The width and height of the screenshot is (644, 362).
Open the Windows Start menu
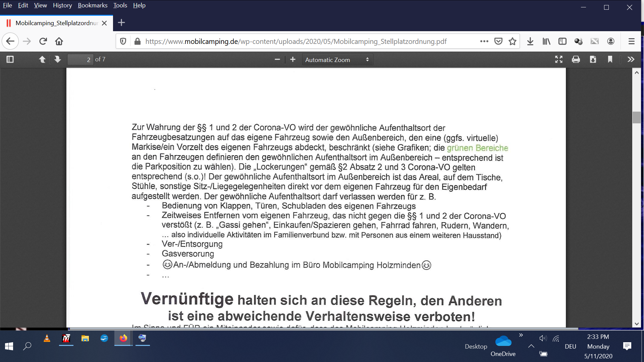[9, 346]
